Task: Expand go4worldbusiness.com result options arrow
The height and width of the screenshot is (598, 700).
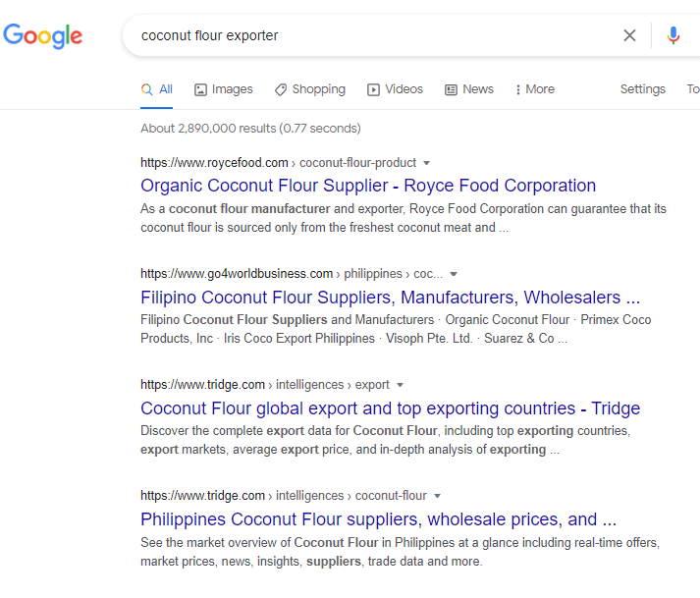Action: point(454,274)
